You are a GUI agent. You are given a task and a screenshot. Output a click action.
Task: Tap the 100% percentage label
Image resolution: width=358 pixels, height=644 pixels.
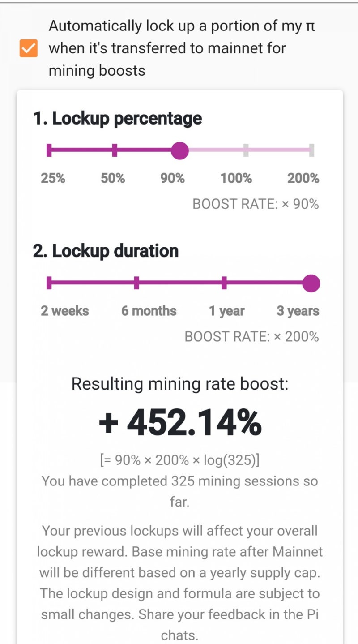(236, 178)
